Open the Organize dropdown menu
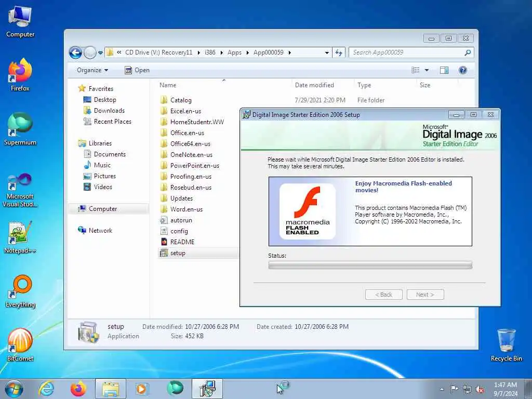Viewport: 532px width, 399px height. tap(92, 70)
